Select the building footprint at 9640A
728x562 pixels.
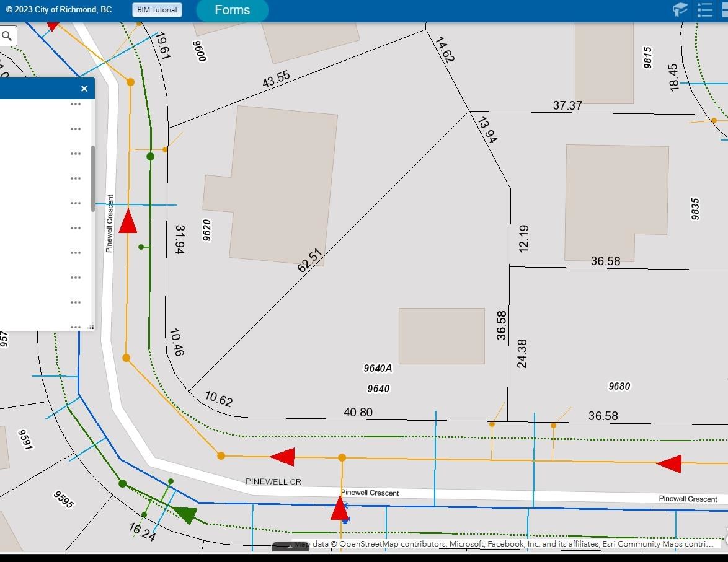coord(442,336)
